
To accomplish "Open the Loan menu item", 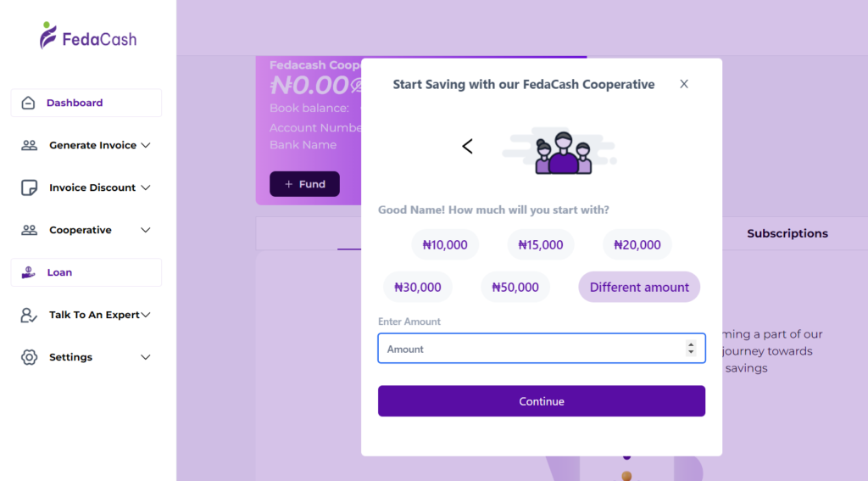I will [59, 272].
